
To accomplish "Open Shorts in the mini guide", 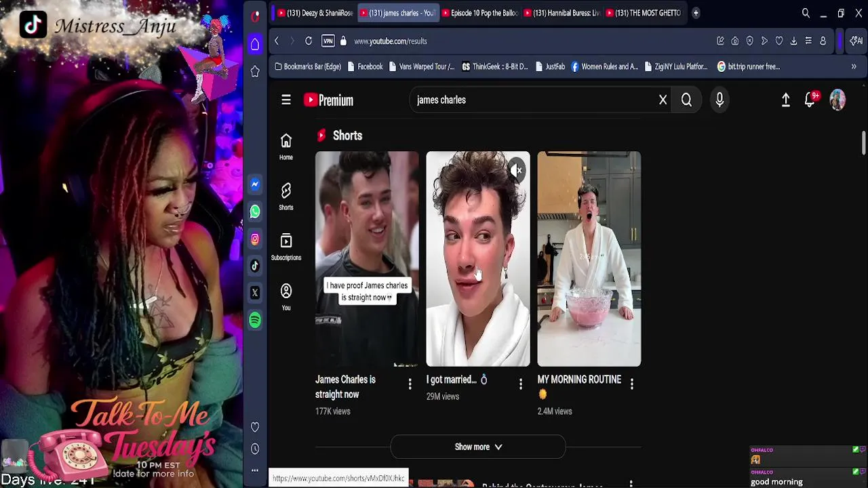I will [x=286, y=197].
